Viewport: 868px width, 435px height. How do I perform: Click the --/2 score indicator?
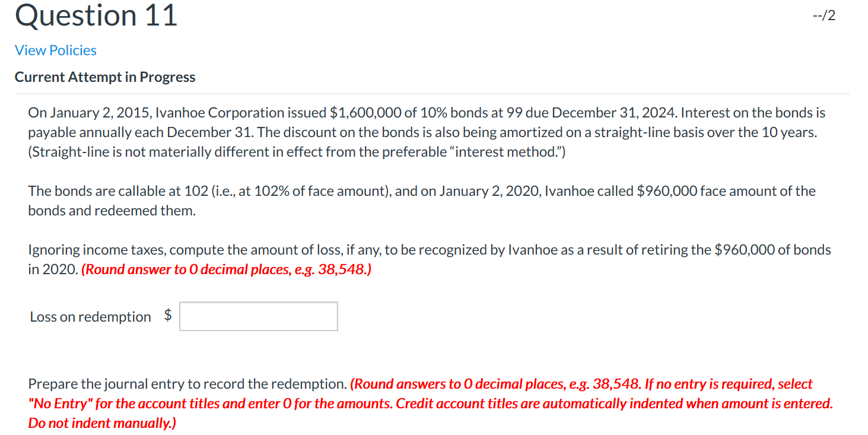825,15
